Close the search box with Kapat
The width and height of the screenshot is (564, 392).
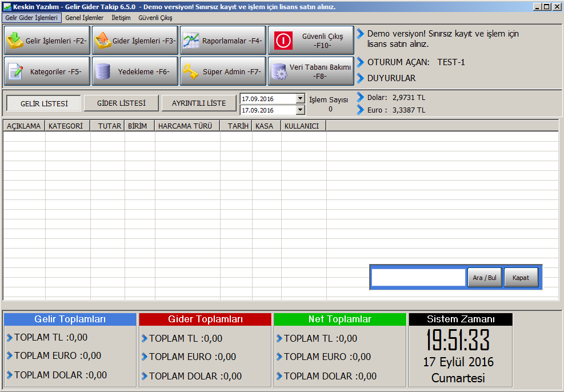tap(521, 278)
